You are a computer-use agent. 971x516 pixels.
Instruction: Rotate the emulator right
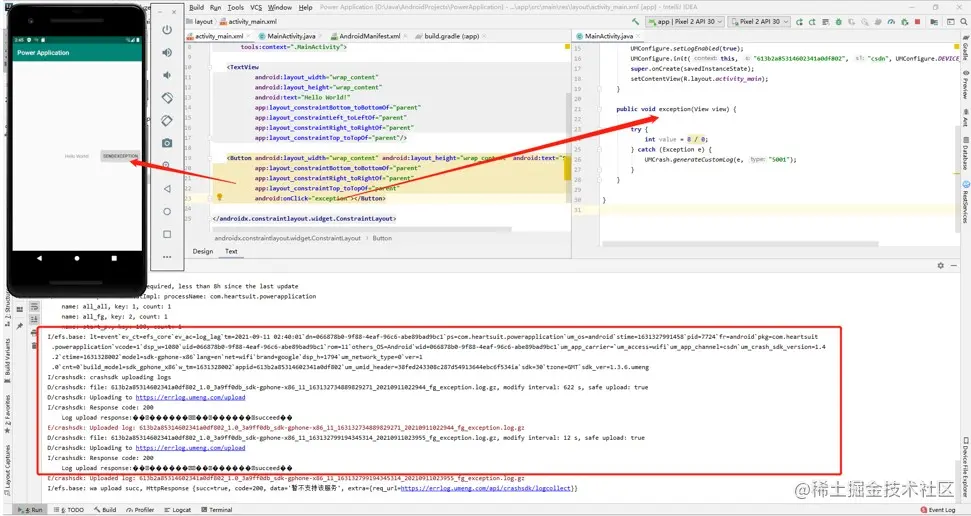tap(167, 120)
